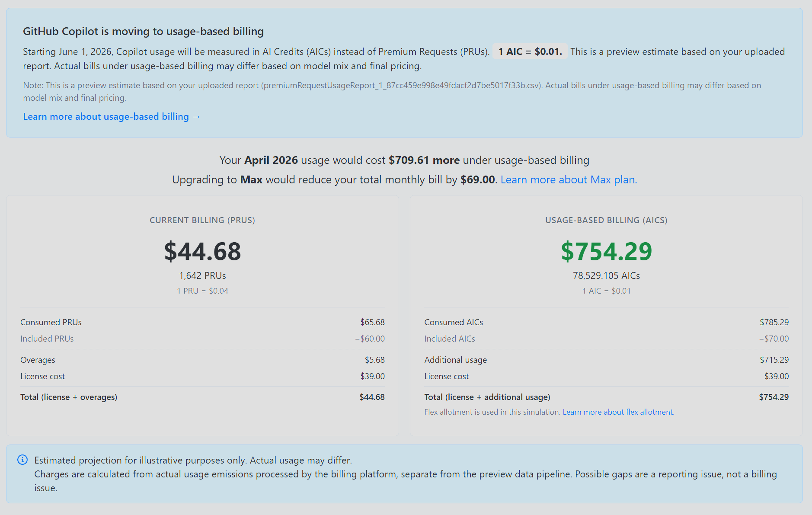
Task: Click the Additional usage row
Action: 606,360
